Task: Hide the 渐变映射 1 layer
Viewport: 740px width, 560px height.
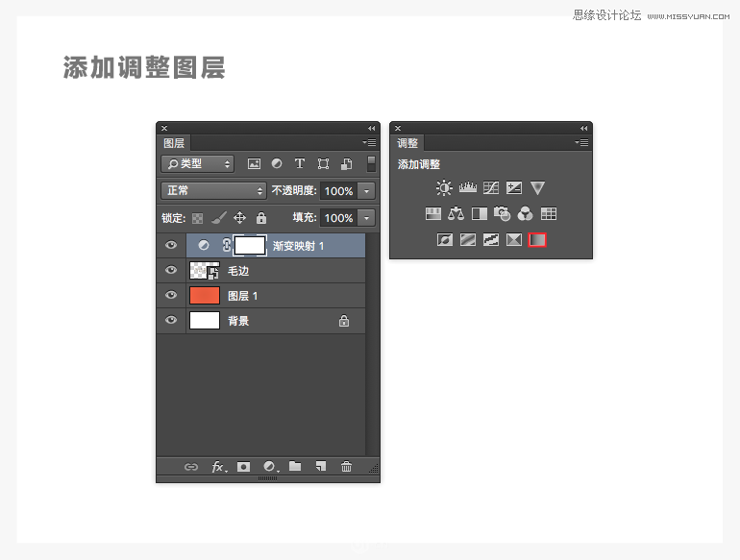Action: click(x=171, y=245)
